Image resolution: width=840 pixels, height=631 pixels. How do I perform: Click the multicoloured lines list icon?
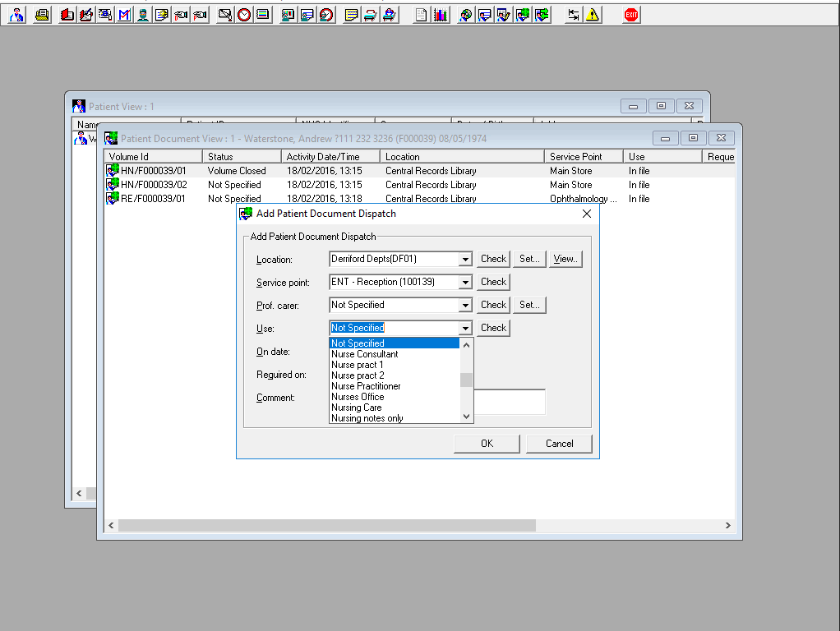pyautogui.click(x=262, y=15)
